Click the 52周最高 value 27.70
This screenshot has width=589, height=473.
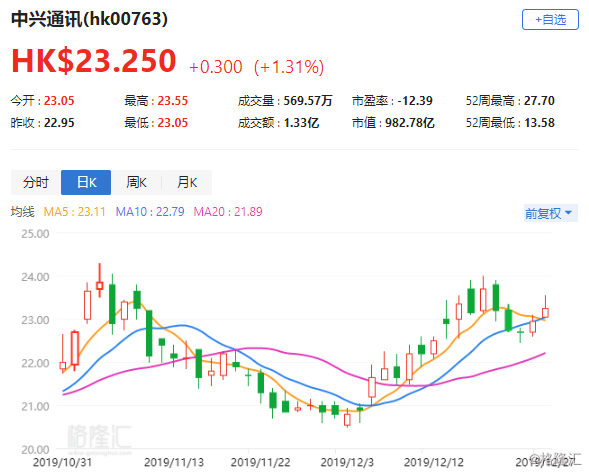[539, 101]
